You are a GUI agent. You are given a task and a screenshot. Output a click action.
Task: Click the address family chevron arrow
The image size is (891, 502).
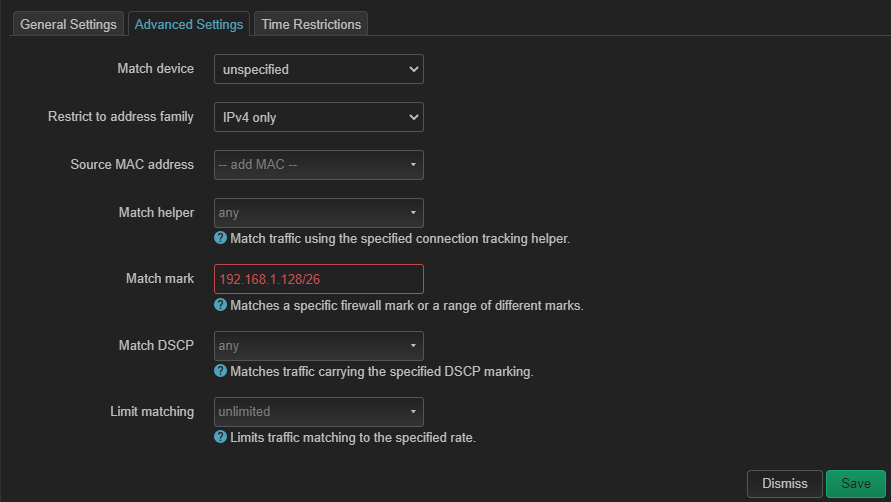pyautogui.click(x=414, y=117)
